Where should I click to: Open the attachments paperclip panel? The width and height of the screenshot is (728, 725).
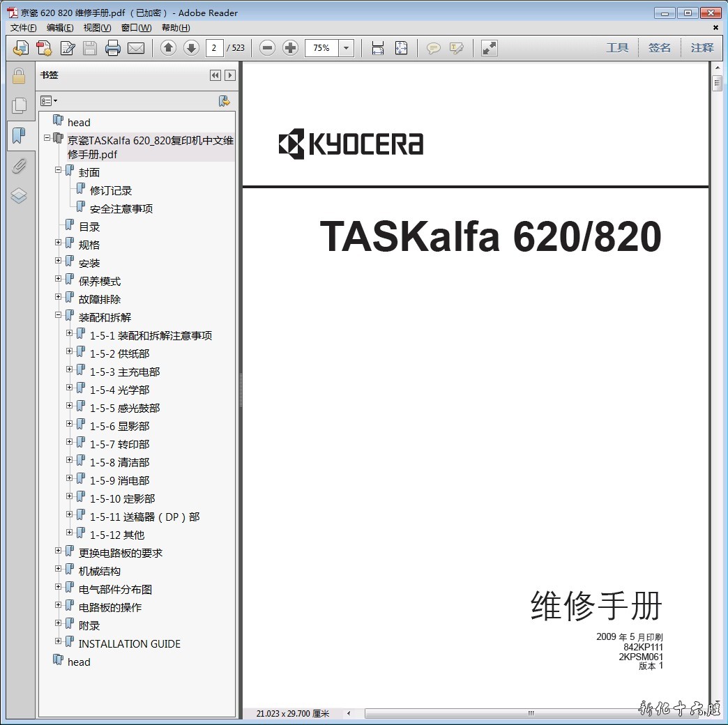(19, 166)
